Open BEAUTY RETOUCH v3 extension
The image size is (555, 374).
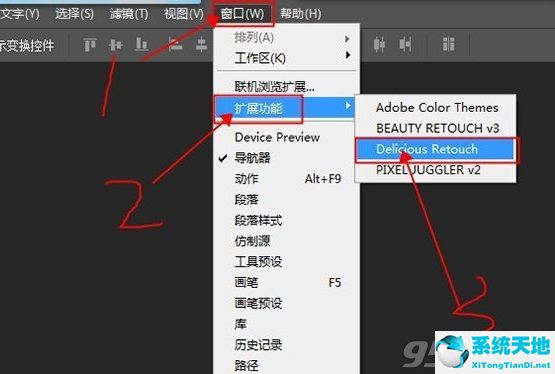pos(436,128)
